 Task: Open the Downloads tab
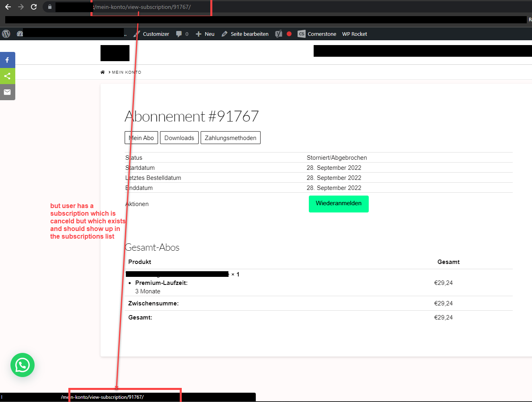(x=179, y=138)
